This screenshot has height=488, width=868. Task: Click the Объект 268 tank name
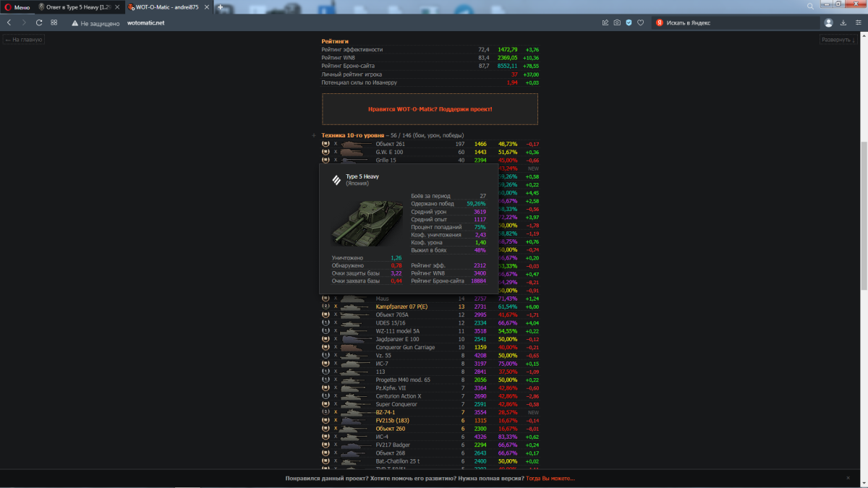[391, 453]
